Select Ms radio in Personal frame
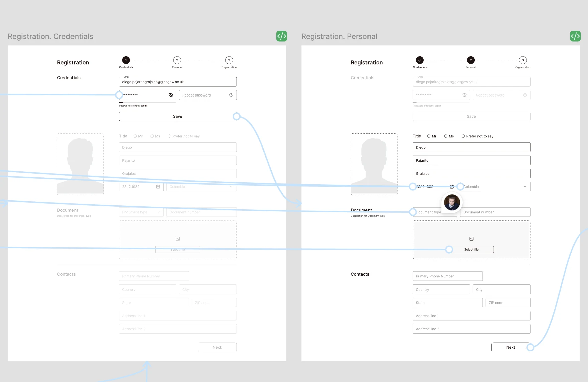This screenshot has height=382, width=588. point(446,136)
